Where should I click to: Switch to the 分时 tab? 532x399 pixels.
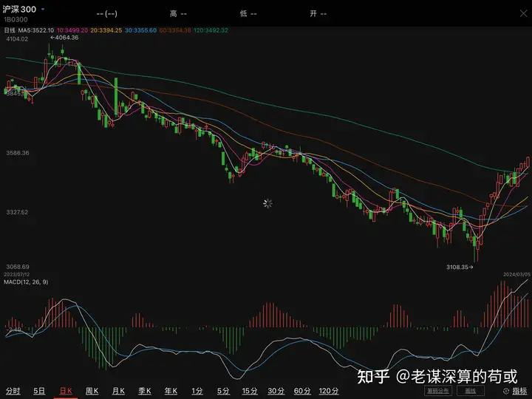tap(13, 391)
